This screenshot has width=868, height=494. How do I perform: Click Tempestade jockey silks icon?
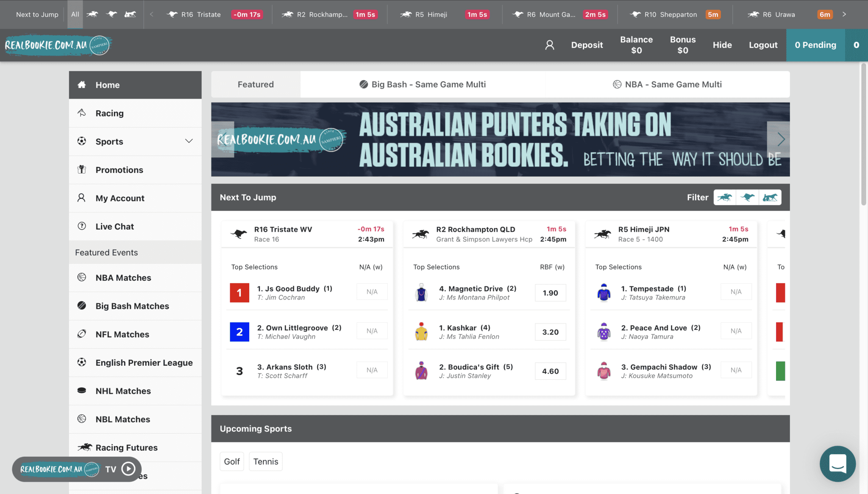(604, 293)
